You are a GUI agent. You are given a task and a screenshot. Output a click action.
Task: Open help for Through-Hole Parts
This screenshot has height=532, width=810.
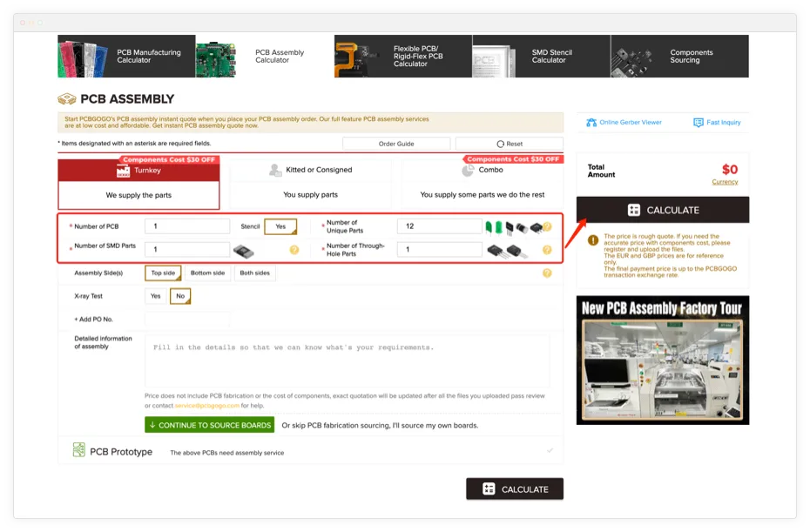pos(547,250)
